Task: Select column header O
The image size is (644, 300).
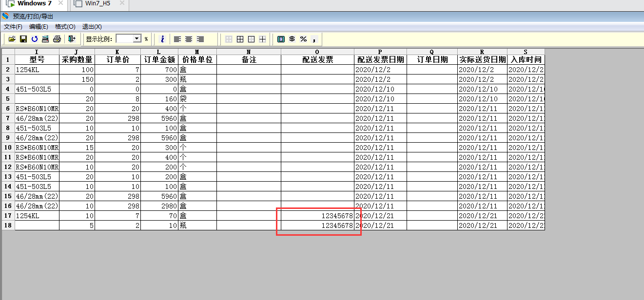Action: (x=317, y=51)
